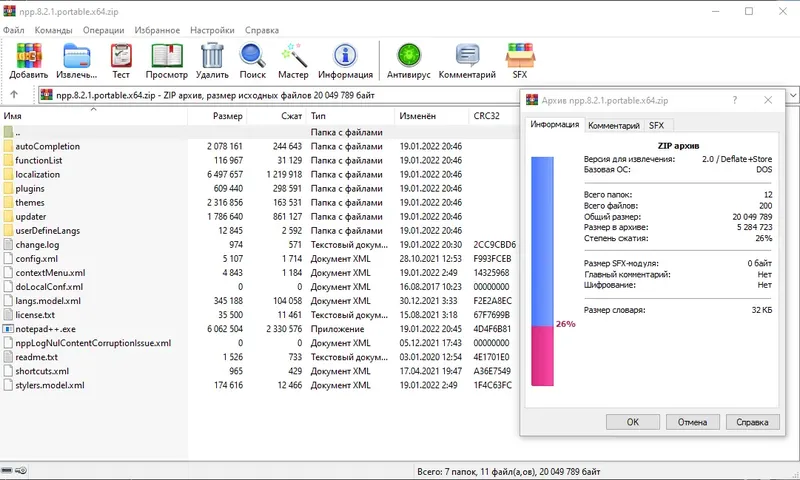Open the Настройки menu
The height and width of the screenshot is (480, 800).
[x=212, y=30]
